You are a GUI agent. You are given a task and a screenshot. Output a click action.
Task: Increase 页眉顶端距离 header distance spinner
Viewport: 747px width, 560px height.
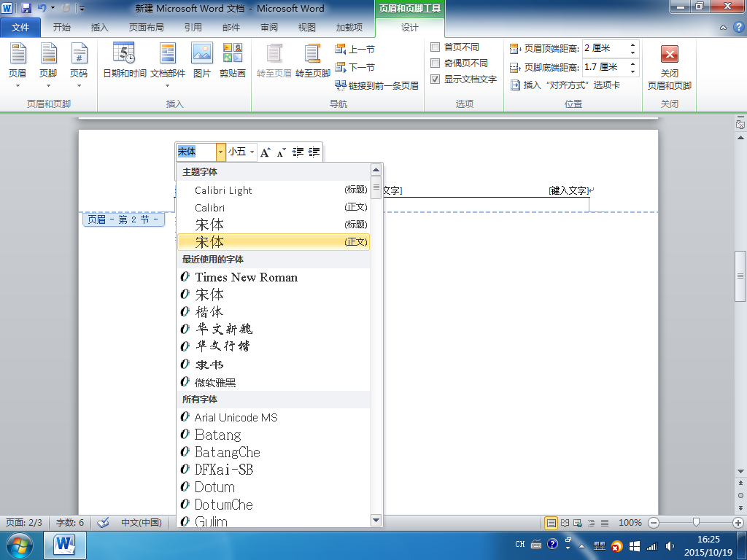coord(632,44)
